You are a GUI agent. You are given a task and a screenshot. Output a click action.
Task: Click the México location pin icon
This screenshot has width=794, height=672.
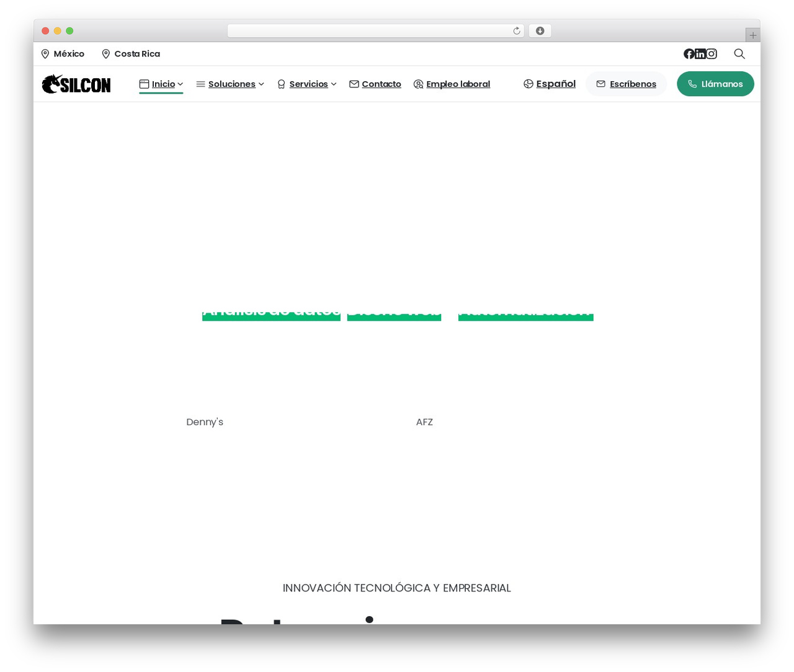tap(45, 54)
